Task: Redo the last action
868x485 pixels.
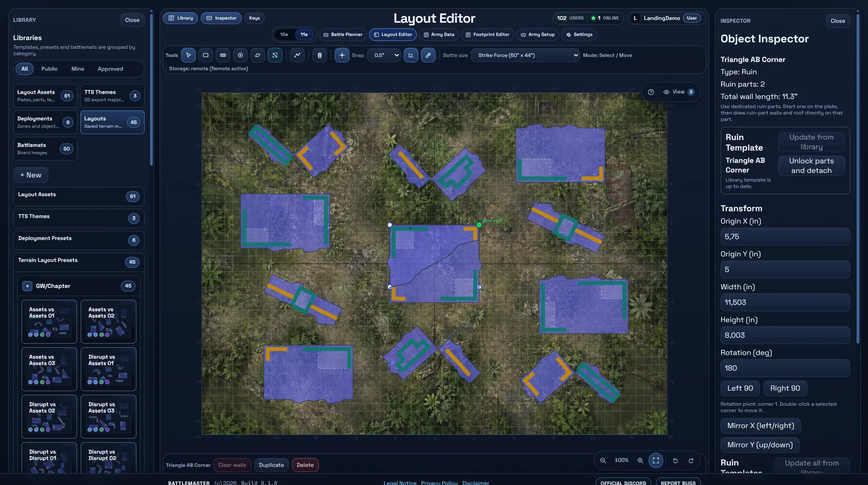Action: (x=691, y=461)
